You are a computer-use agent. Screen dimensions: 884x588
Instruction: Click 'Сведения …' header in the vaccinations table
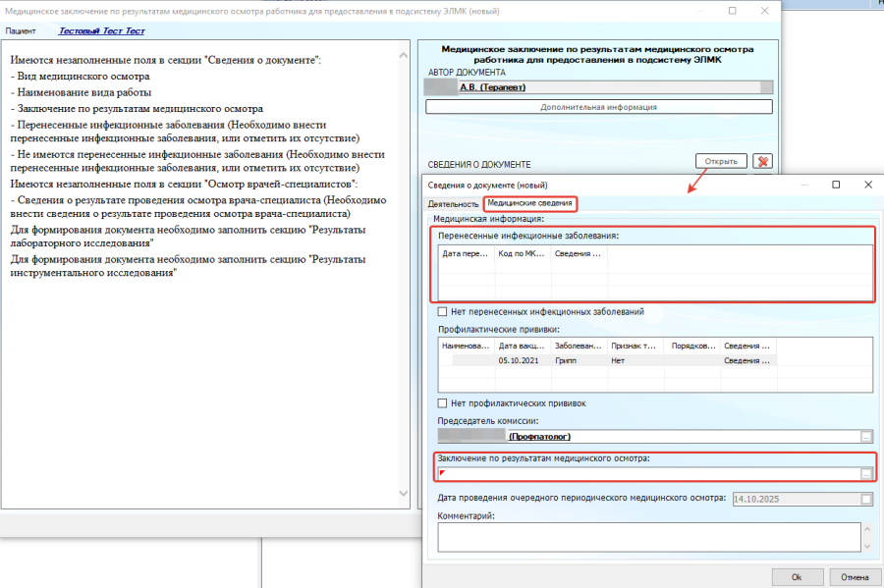[748, 346]
